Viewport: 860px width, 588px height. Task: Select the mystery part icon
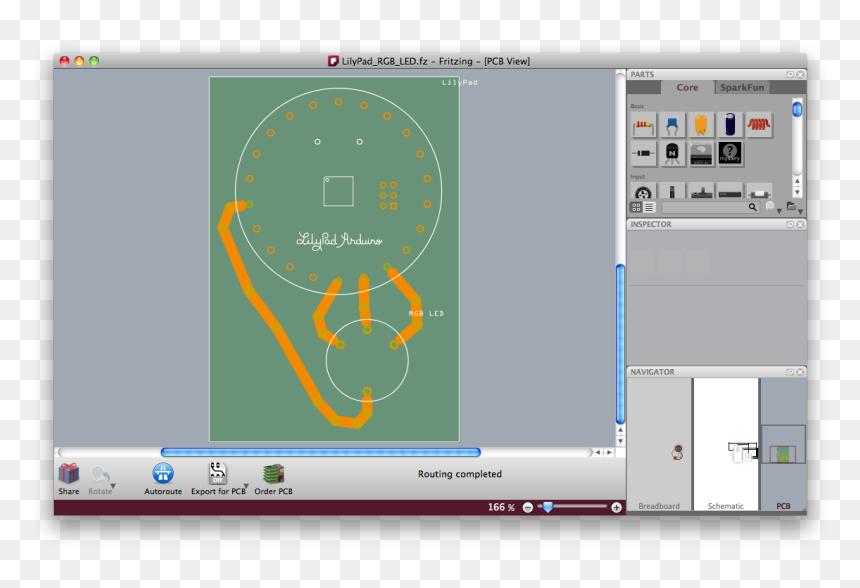pos(730,153)
